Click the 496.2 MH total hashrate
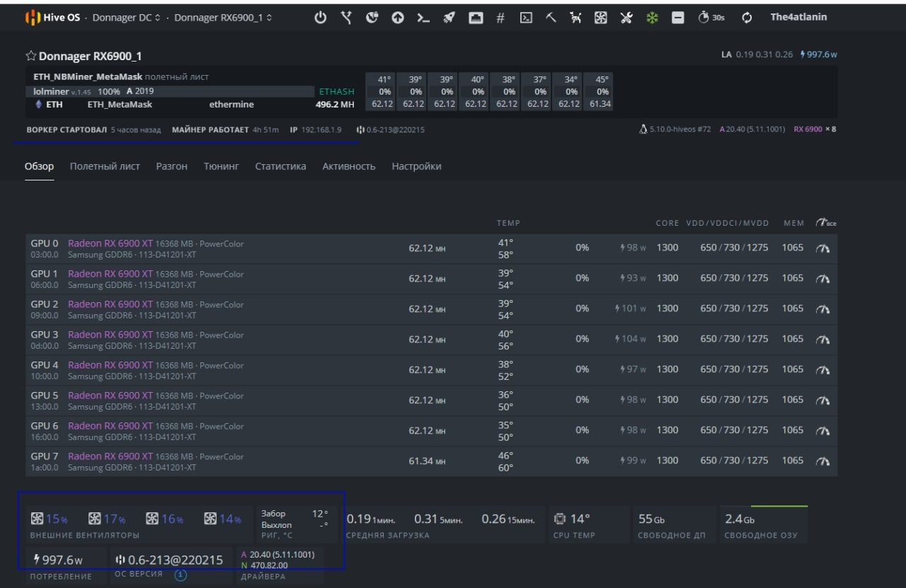This screenshot has width=906, height=588. click(x=335, y=104)
